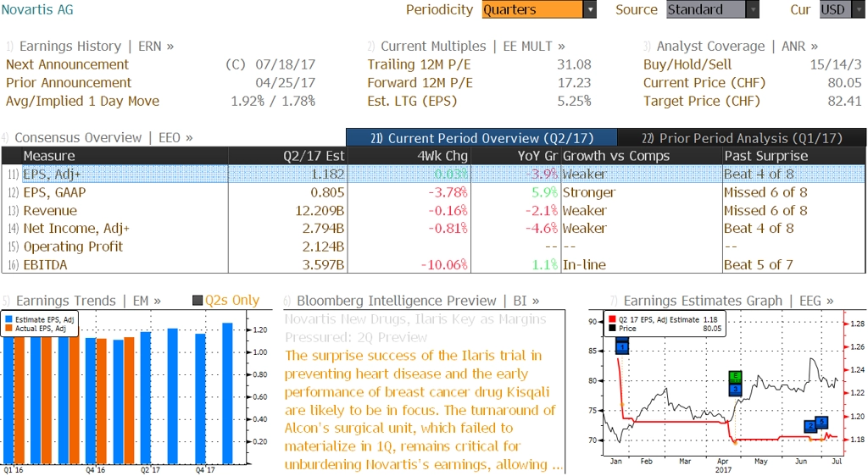Click the Growth vs Comps column header
The image size is (868, 476).
641,156
